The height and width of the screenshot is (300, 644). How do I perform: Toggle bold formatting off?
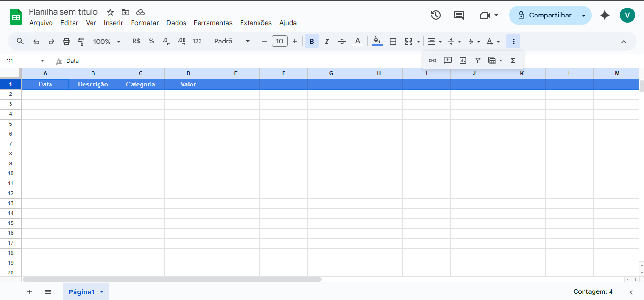[311, 42]
